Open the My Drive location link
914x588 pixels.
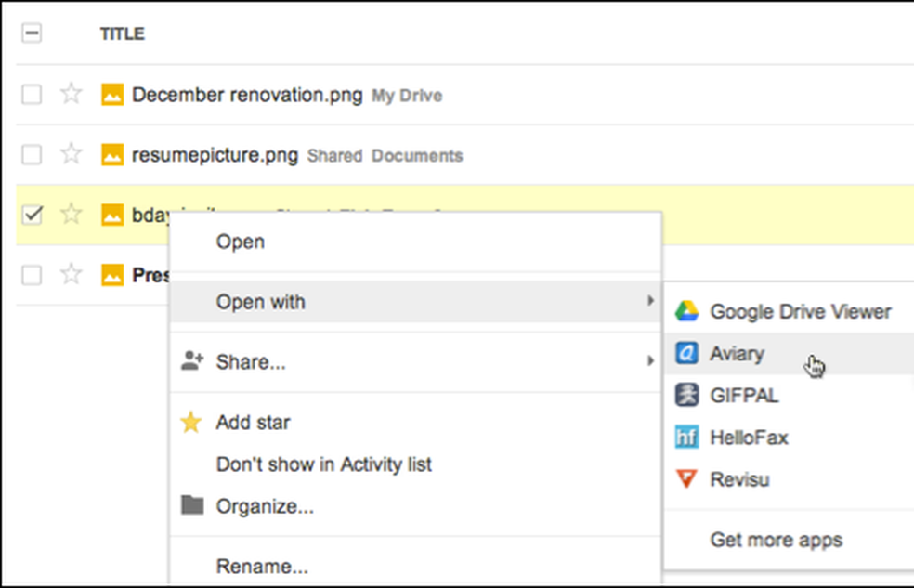(409, 96)
